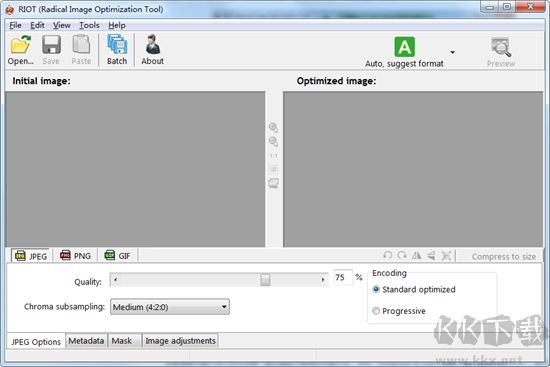Screen dimensions: 550x367
Task: Open the File menu
Action: [x=15, y=25]
